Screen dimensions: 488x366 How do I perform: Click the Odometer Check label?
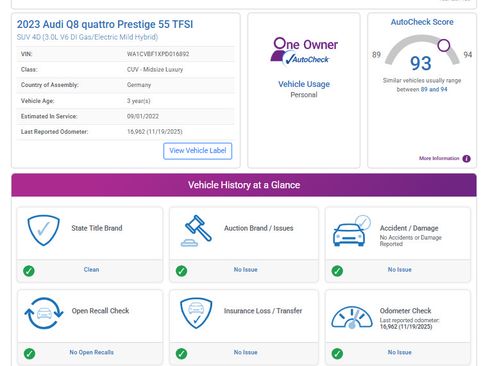(x=405, y=311)
